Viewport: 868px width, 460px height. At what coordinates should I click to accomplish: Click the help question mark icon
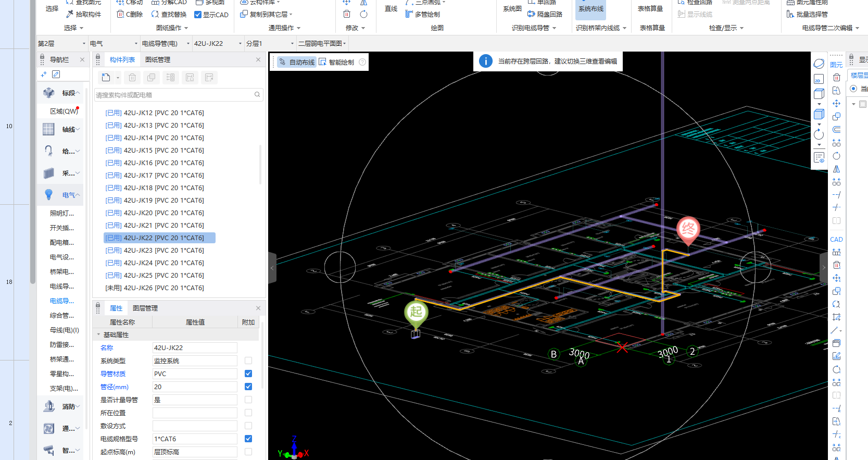(x=362, y=62)
